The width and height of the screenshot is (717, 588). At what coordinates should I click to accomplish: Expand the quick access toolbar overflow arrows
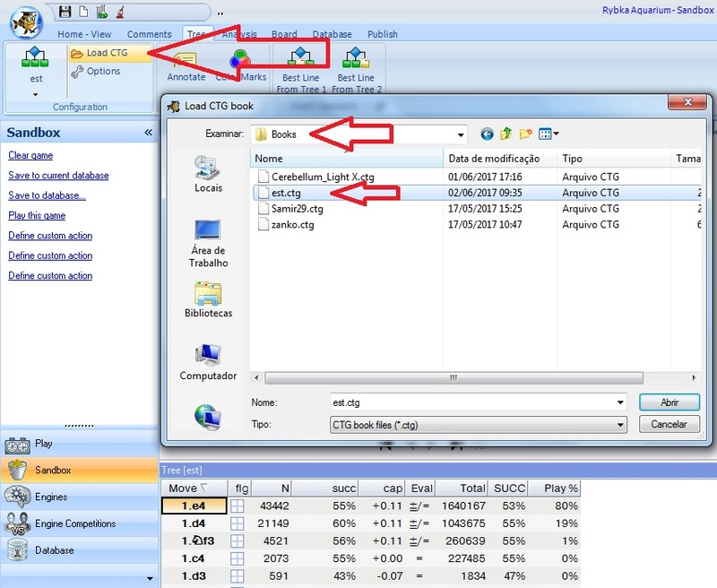(x=220, y=13)
